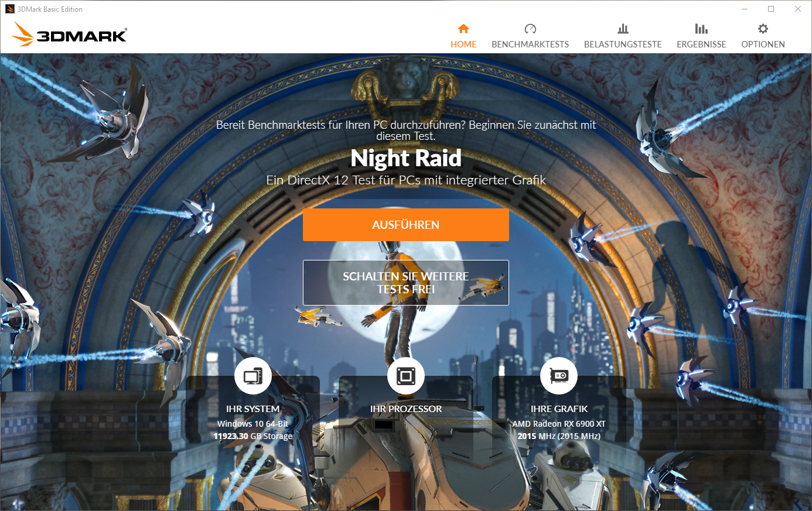Viewport: 812px width, 511px height.
Task: Click the 3DMark title bar app icon
Action: [x=9, y=9]
